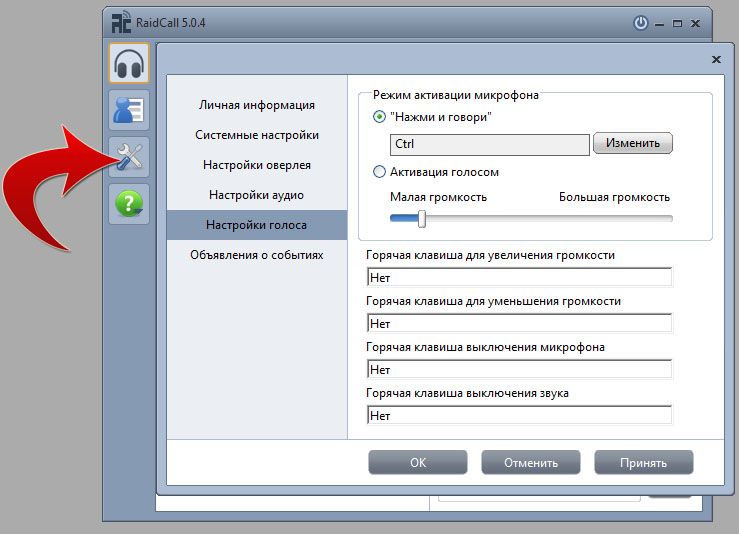Click the microphone mute hotkey field

(x=519, y=370)
